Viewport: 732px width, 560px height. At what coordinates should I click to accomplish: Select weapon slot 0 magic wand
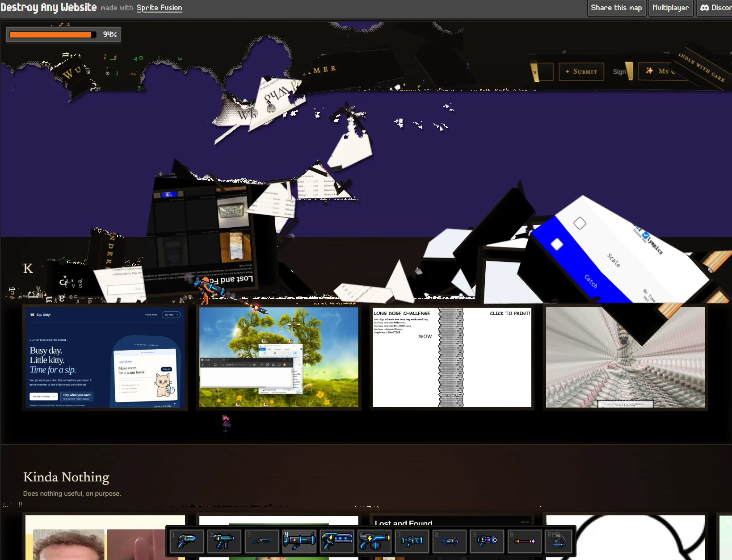pyautogui.click(x=525, y=541)
